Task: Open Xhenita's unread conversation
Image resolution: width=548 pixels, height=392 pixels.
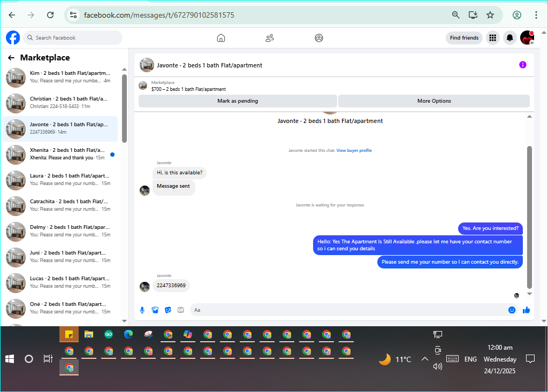Action: click(x=60, y=155)
